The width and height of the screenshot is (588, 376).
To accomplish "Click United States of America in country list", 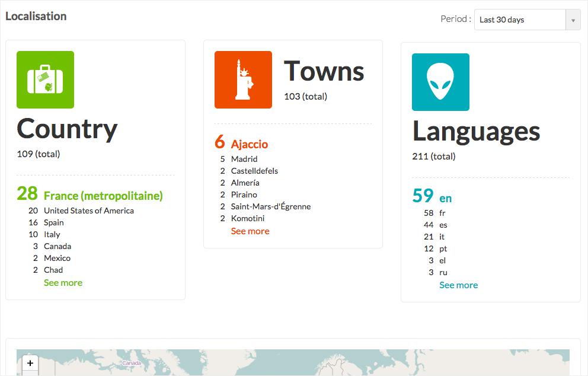I will 89,211.
